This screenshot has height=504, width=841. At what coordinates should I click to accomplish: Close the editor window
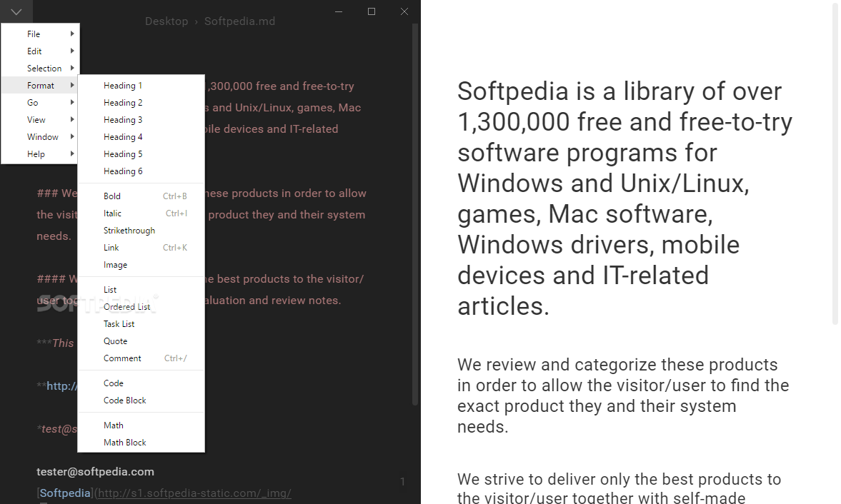click(x=404, y=11)
